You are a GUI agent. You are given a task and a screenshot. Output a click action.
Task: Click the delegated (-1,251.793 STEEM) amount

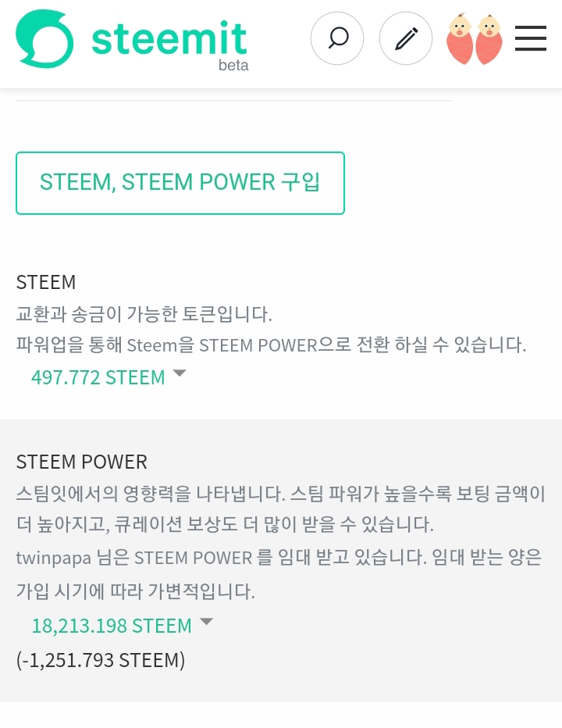[x=101, y=660]
